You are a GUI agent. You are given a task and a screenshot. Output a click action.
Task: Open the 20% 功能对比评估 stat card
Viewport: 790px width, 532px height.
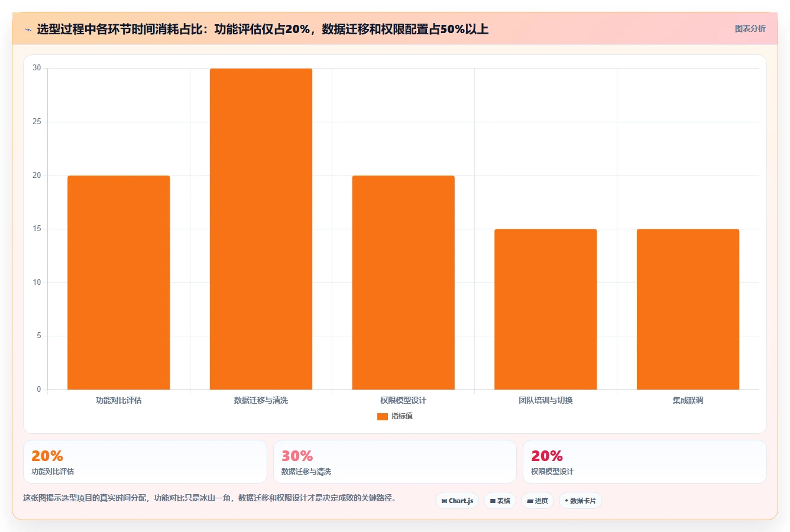145,462
